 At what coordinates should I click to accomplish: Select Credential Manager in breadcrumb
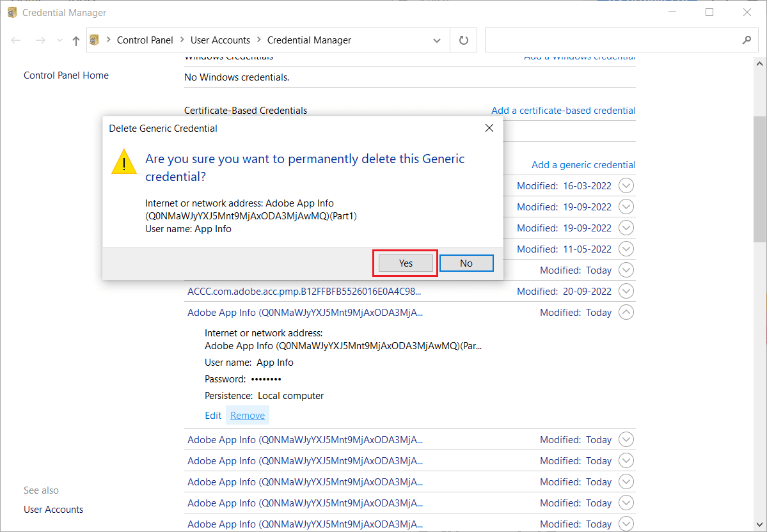click(x=309, y=40)
